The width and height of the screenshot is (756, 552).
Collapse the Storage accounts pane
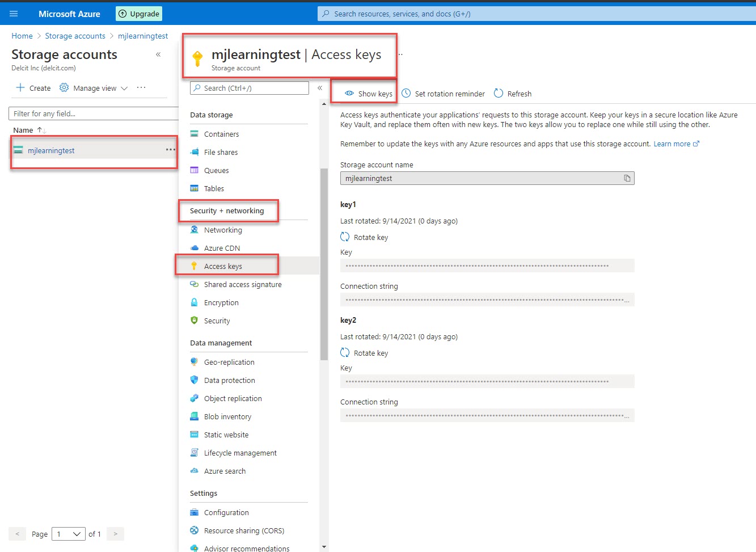158,54
